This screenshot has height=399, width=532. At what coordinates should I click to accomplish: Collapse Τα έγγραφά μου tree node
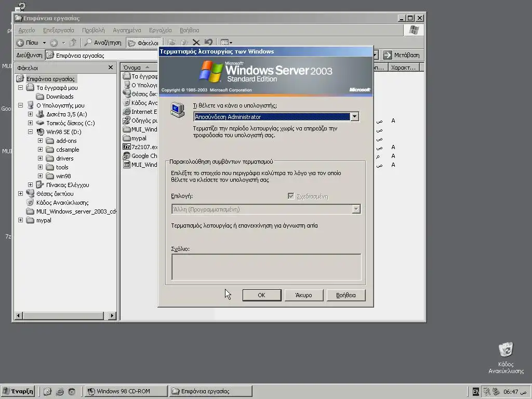(x=20, y=87)
